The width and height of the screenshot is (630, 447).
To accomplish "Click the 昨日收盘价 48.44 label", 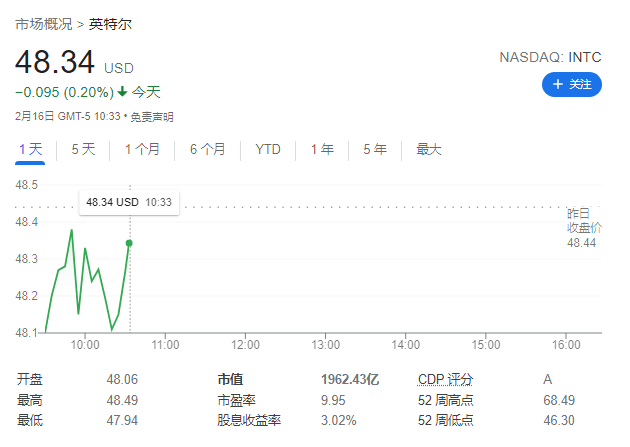I will [584, 228].
